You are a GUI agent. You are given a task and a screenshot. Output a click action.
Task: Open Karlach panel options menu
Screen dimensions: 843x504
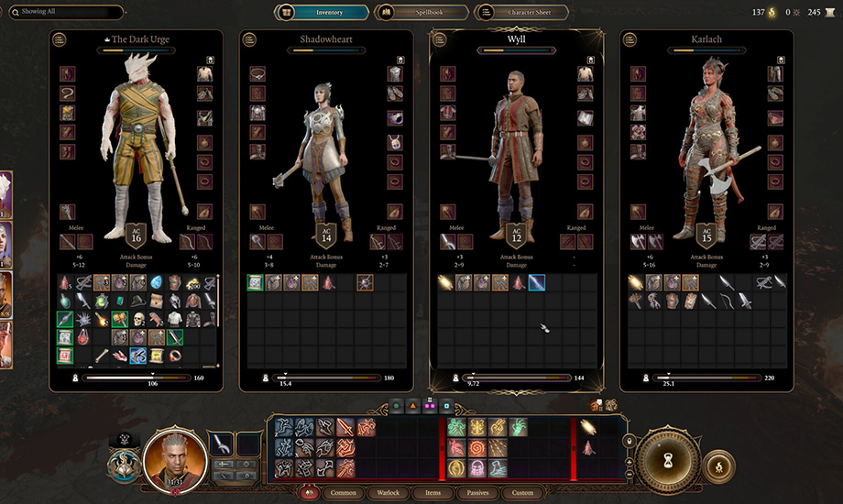click(630, 39)
